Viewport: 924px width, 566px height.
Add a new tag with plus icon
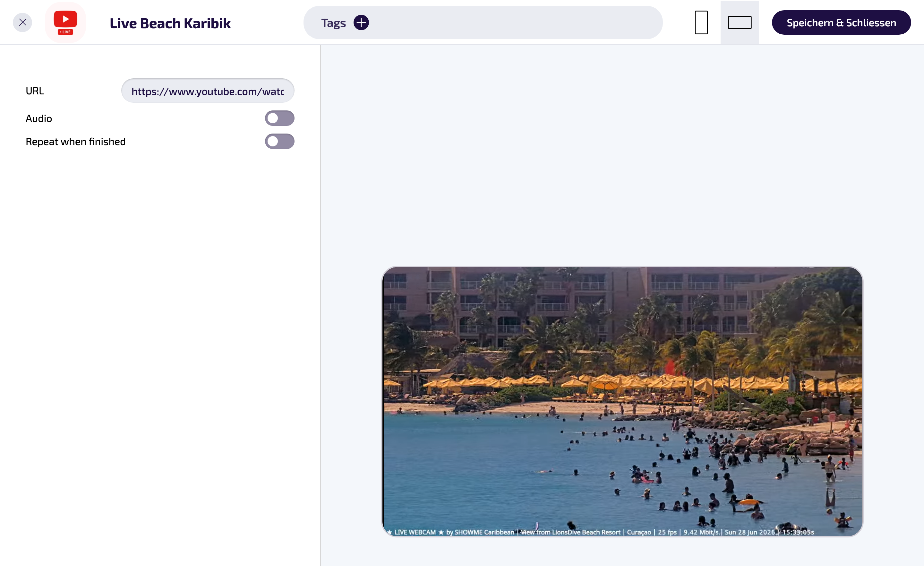361,22
